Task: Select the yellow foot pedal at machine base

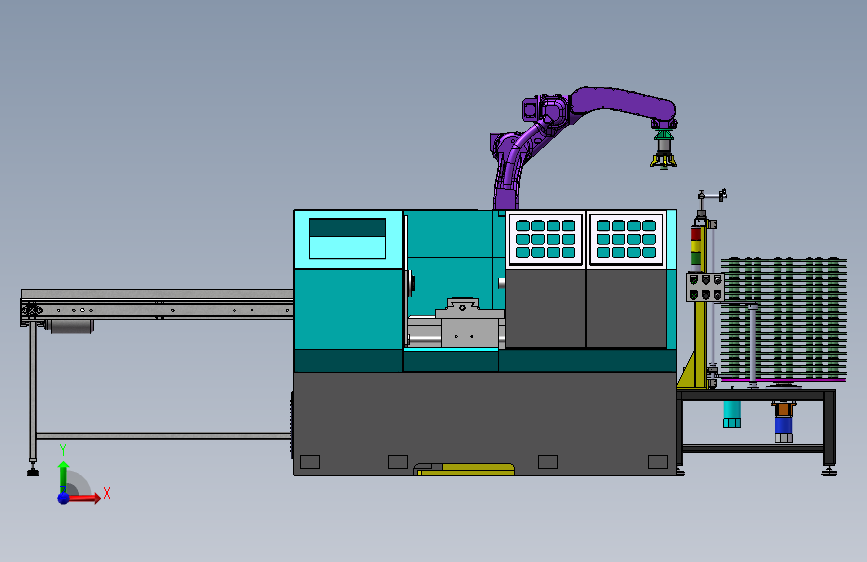Action: click(465, 470)
